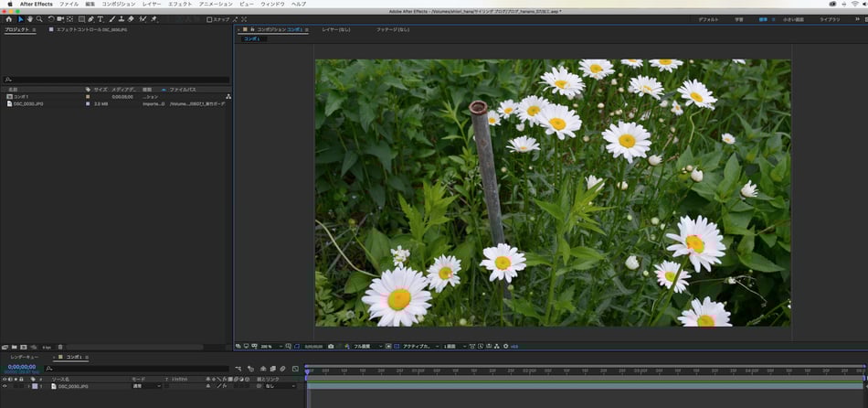Switch to the レンダーキュー tab

click(x=25, y=357)
